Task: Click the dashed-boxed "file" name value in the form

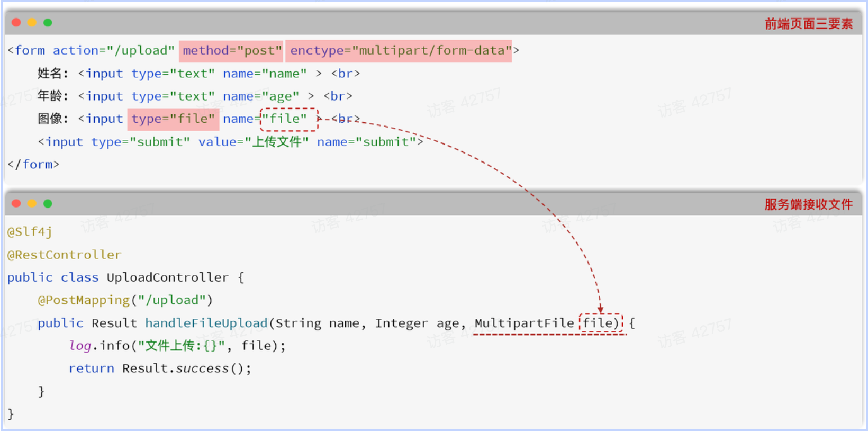Action: 288,119
